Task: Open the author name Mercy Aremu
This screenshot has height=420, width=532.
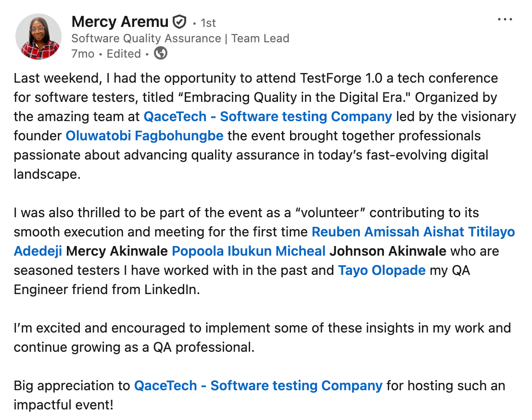Action: click(x=120, y=22)
